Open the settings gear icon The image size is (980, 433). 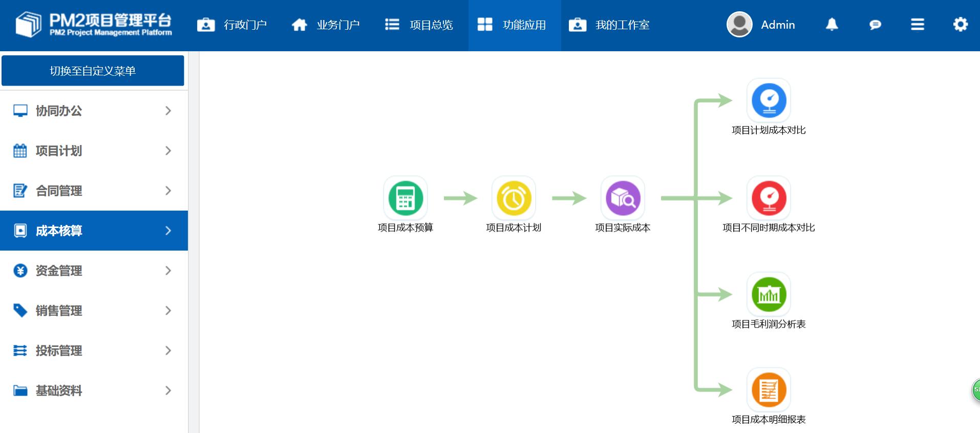[x=960, y=25]
